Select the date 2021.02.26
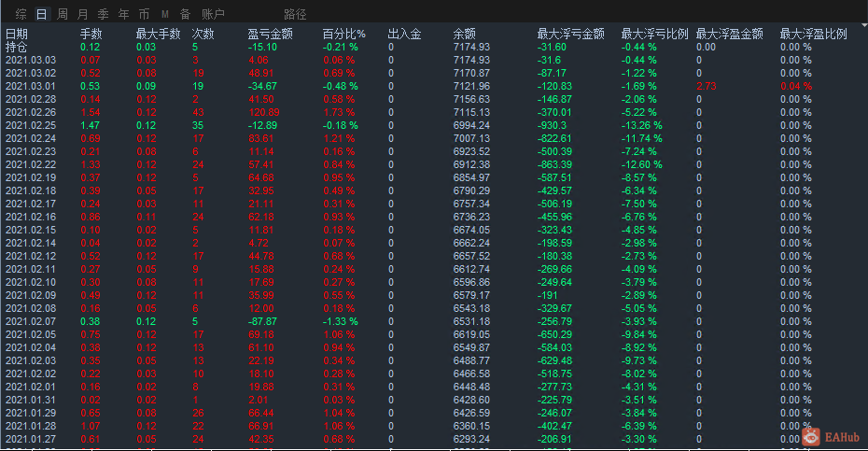The image size is (868, 451). tap(31, 112)
